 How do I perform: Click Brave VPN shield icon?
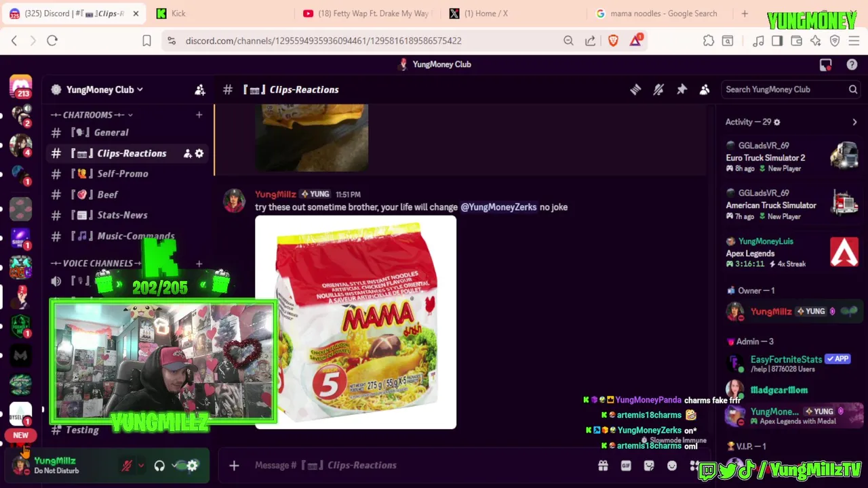[835, 41]
